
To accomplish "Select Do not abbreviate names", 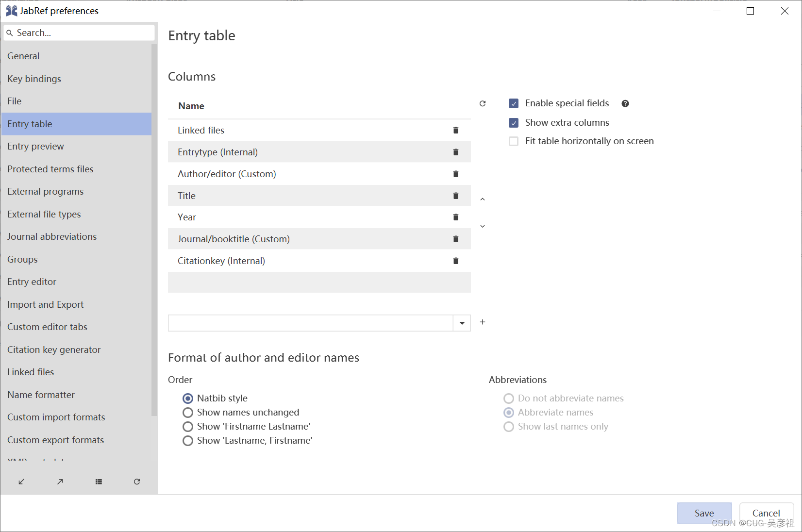I will [509, 399].
